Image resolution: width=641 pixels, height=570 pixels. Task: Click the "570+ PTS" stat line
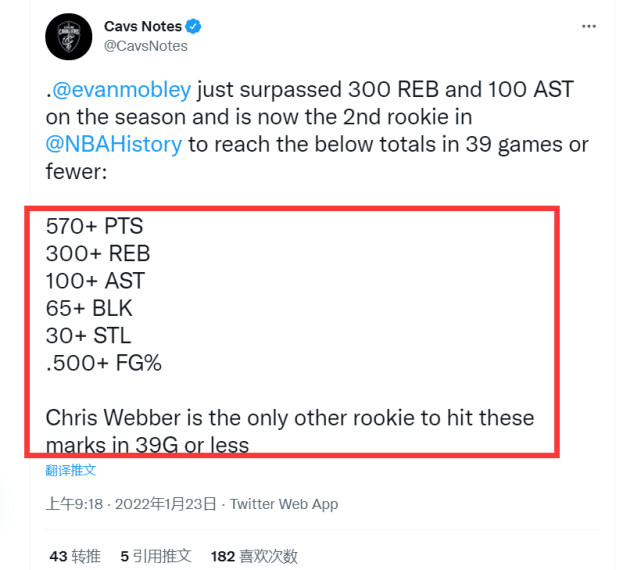[x=94, y=227]
